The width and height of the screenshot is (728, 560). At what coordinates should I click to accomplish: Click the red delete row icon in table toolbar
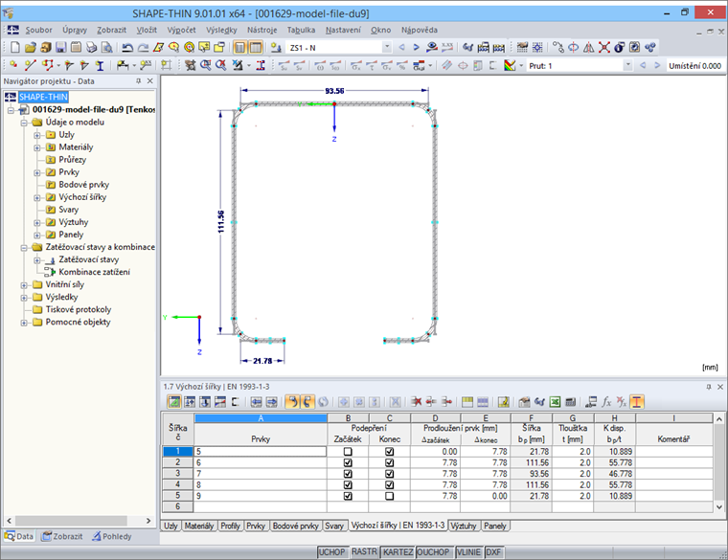(417, 402)
